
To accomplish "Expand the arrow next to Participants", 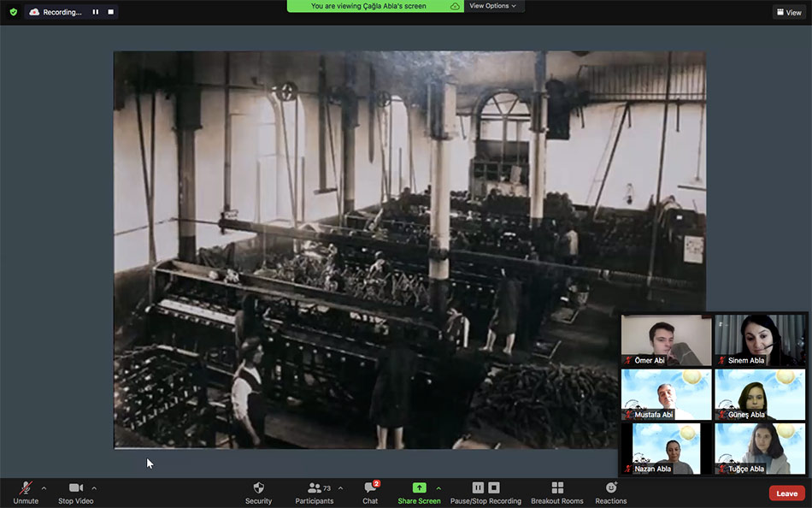I will (x=341, y=487).
